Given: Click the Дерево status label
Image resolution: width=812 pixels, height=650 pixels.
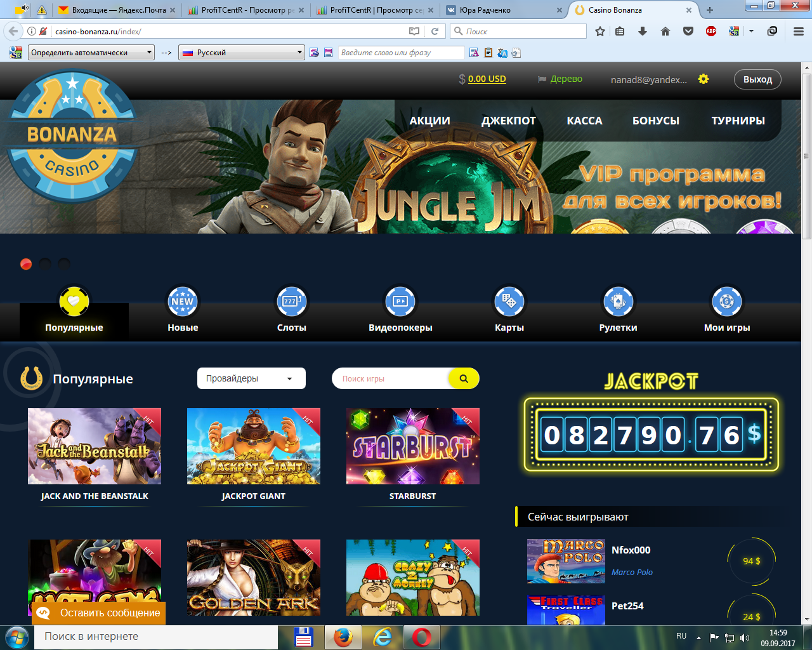Looking at the screenshot, I should (566, 79).
